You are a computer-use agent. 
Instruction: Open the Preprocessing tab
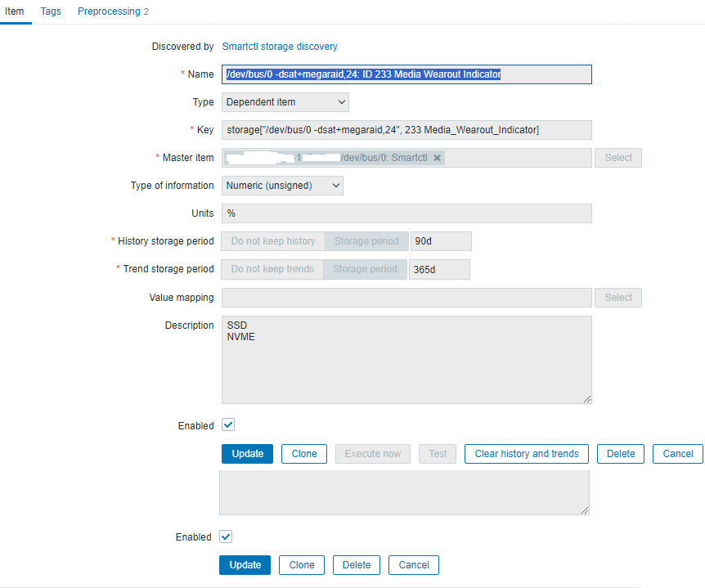[113, 11]
